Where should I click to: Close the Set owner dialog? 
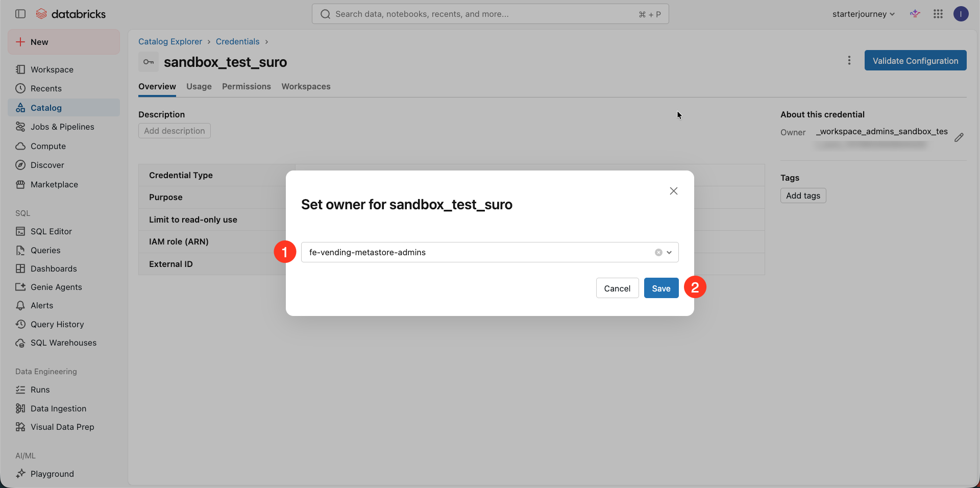pos(674,191)
